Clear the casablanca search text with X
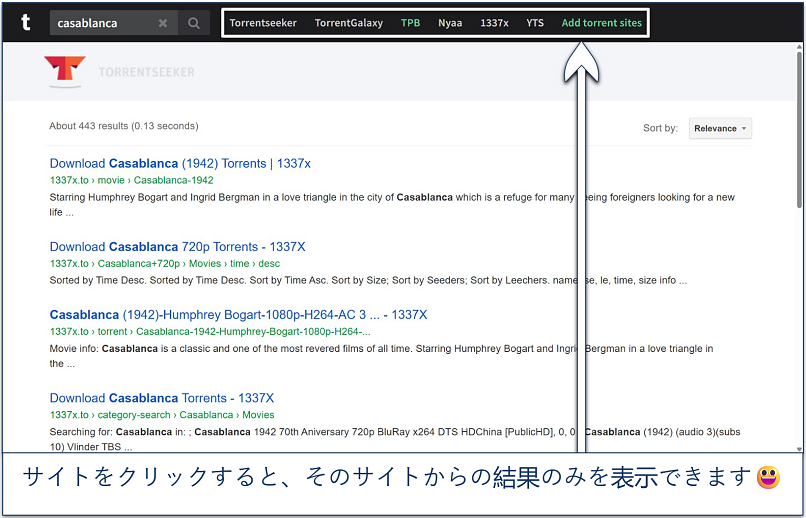Viewport: 806px width, 518px height. [x=163, y=23]
